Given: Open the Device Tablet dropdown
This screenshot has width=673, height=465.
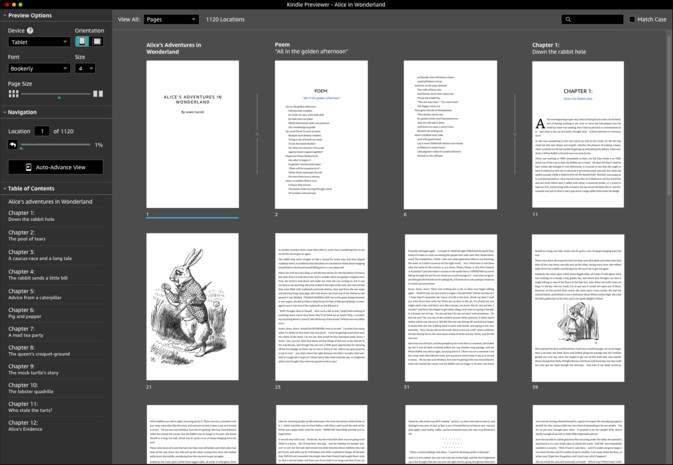Looking at the screenshot, I should [x=39, y=42].
